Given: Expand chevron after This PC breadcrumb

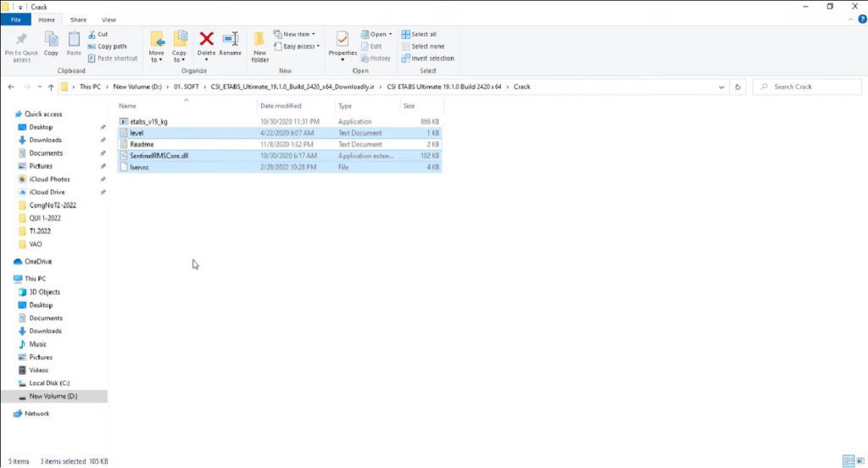Looking at the screenshot, I should (106, 87).
